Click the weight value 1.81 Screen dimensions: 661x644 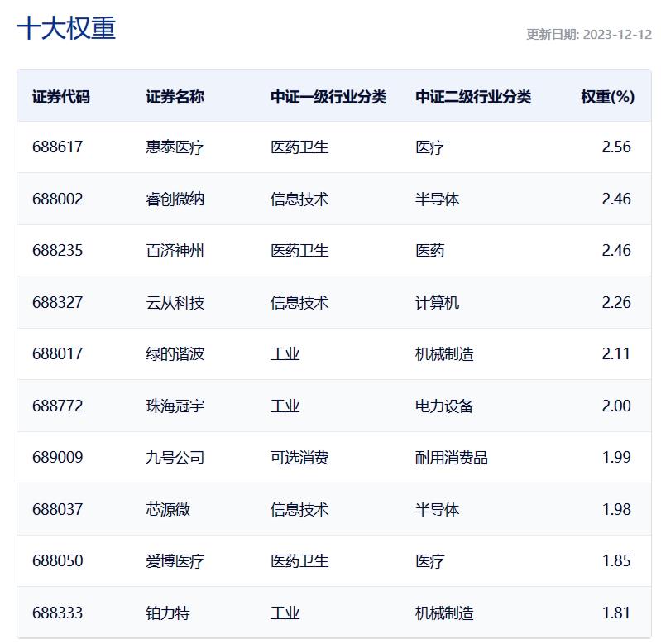(616, 613)
